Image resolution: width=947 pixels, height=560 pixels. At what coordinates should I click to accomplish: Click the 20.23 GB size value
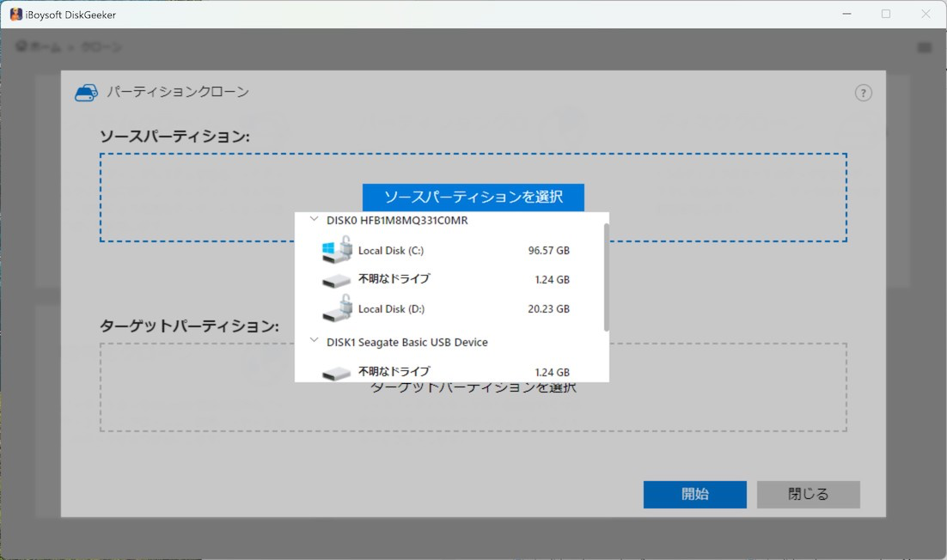pyautogui.click(x=548, y=309)
